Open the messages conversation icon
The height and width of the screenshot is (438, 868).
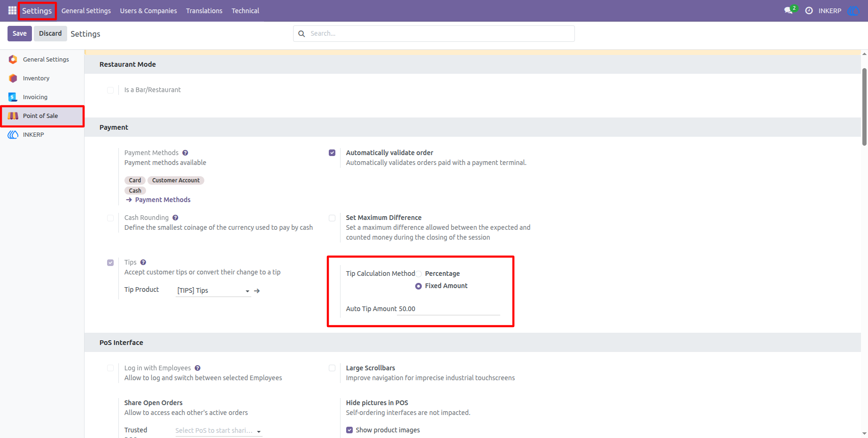789,10
